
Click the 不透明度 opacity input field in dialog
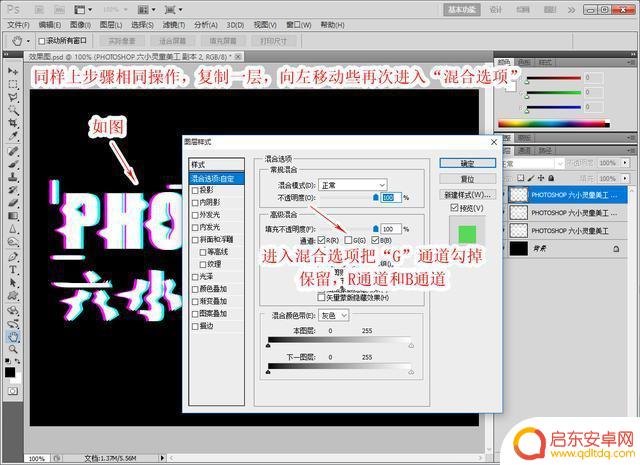(391, 198)
